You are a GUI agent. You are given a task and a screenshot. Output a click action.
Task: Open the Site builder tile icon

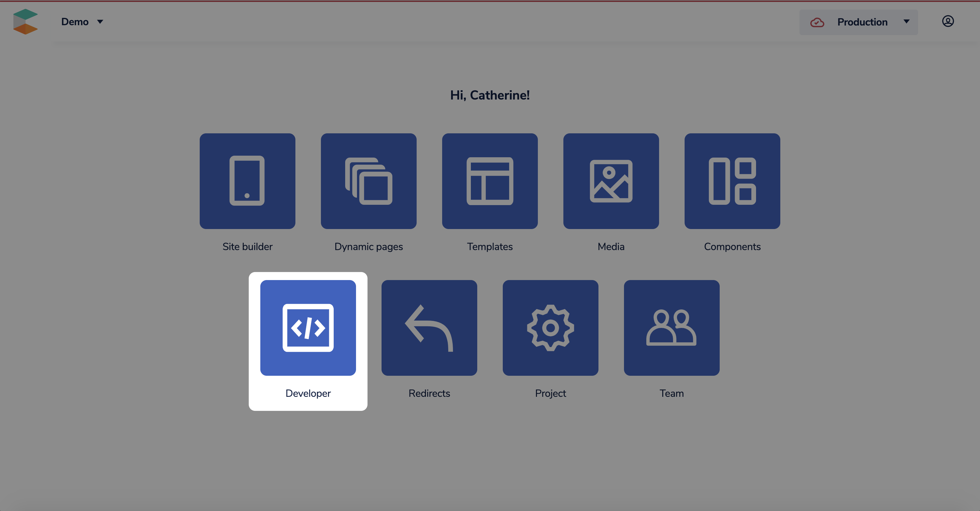tap(247, 181)
